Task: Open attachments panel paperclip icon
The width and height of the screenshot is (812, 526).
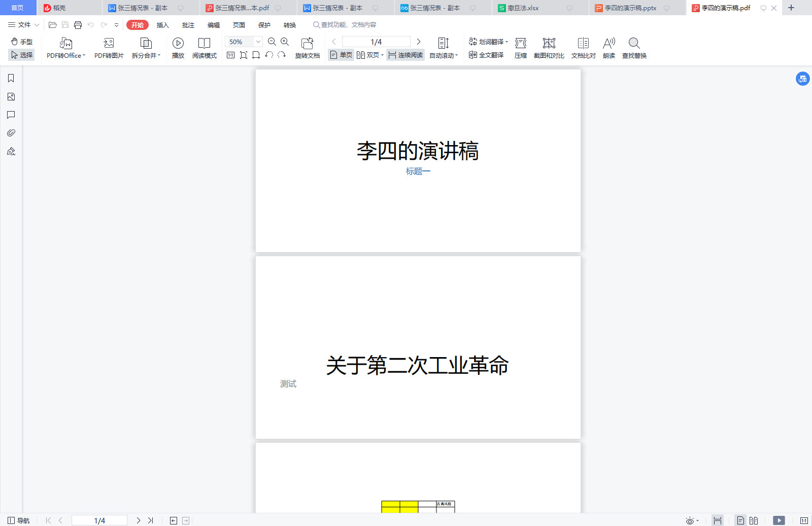Action: point(11,133)
